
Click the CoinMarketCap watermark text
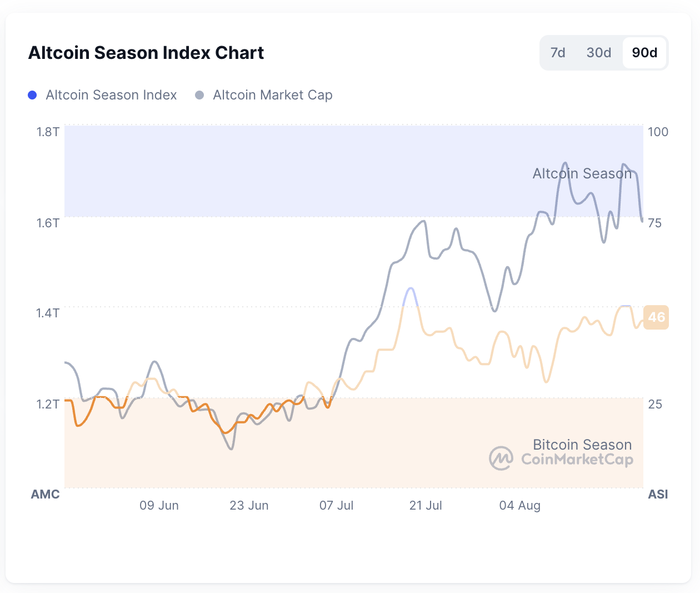tap(577, 460)
